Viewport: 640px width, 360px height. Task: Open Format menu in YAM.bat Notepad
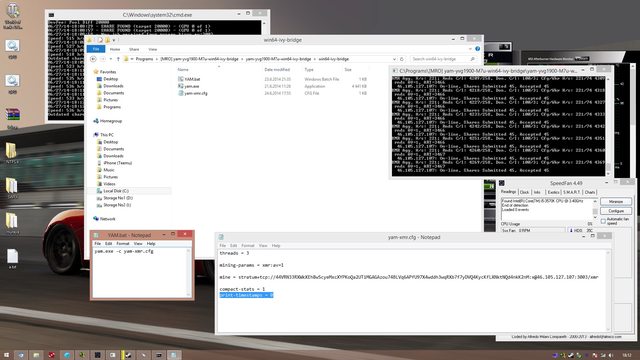pos(122,244)
